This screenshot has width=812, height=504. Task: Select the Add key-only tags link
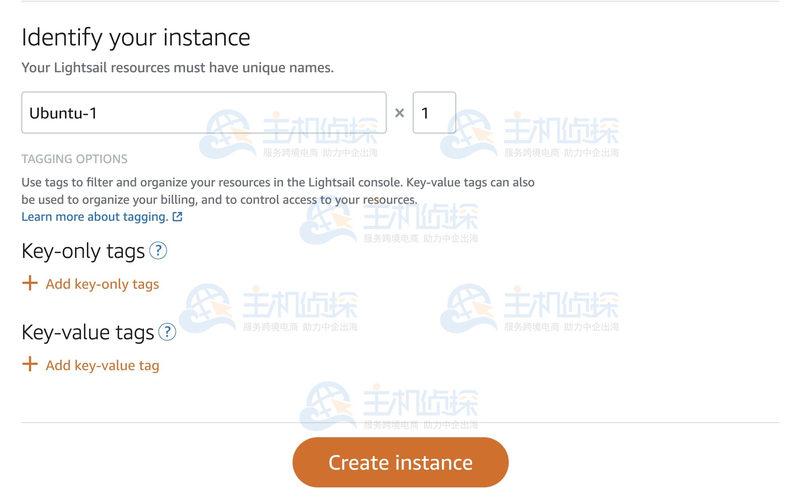click(x=102, y=284)
